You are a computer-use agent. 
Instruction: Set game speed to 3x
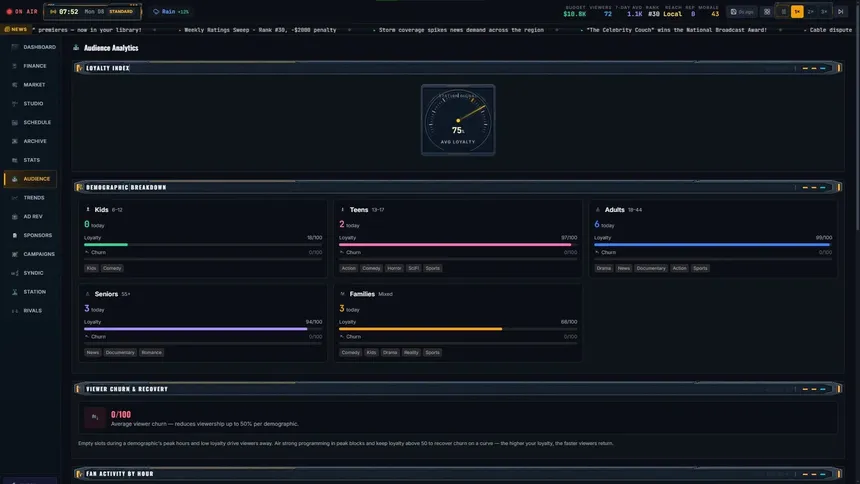[824, 12]
